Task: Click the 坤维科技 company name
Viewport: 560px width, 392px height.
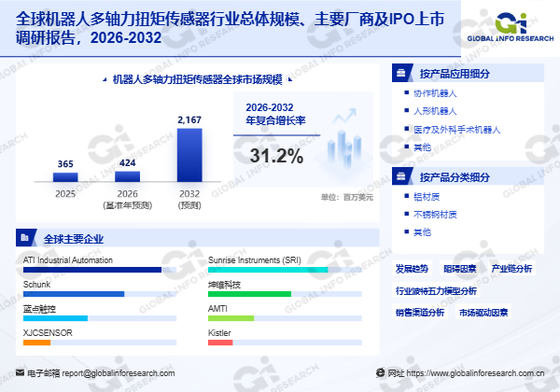Action: pyautogui.click(x=225, y=285)
